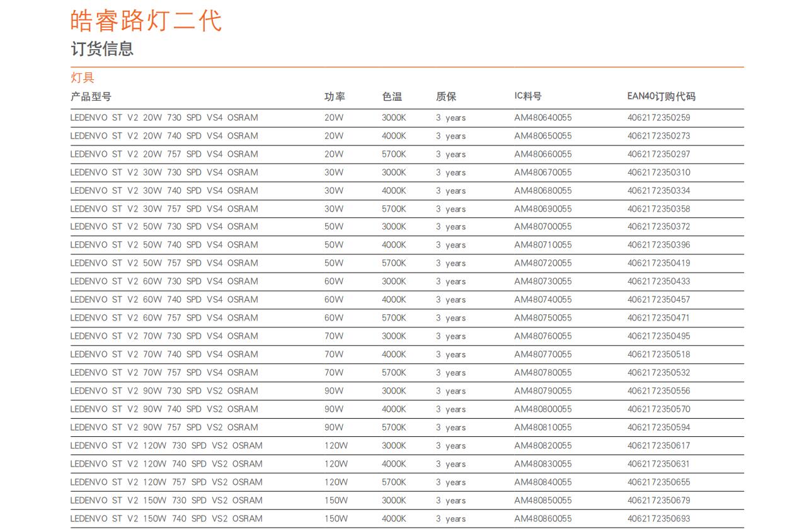The height and width of the screenshot is (532, 809).
Task: Select LEDENVO ST V2 70W 730 product name
Action: 164,336
